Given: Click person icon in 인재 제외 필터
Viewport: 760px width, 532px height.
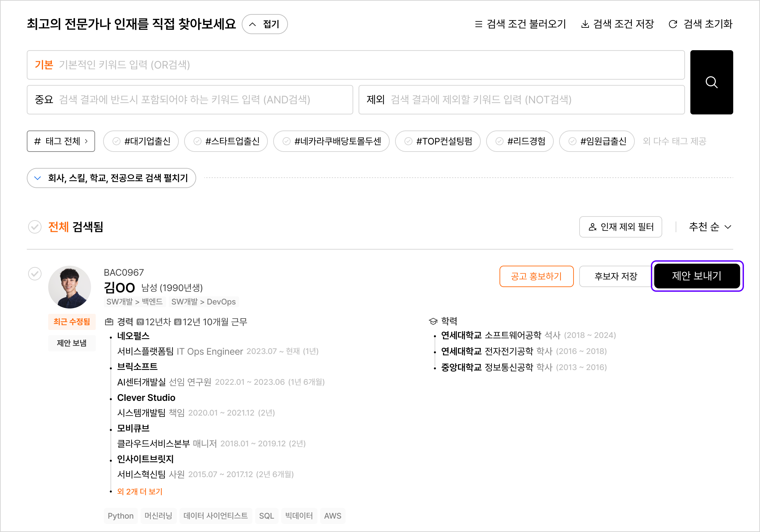Looking at the screenshot, I should (592, 227).
